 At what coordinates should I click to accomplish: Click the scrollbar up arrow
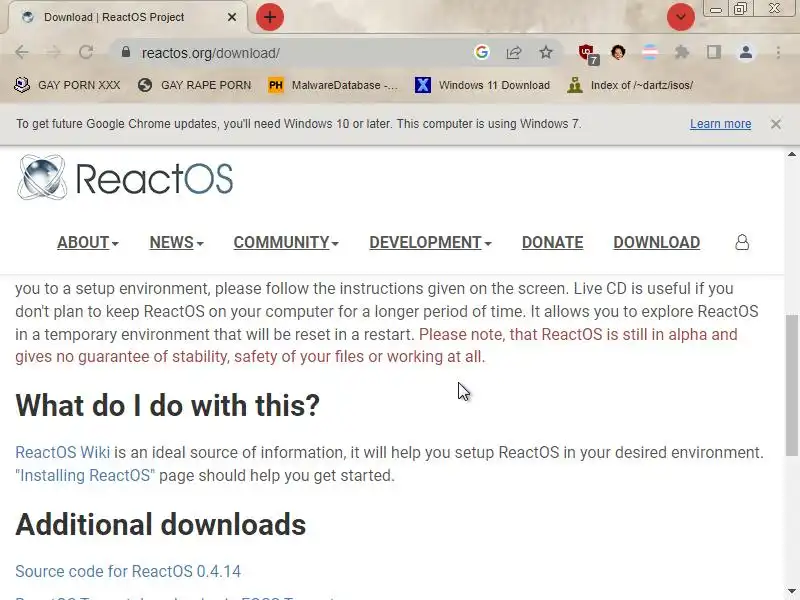(x=791, y=154)
